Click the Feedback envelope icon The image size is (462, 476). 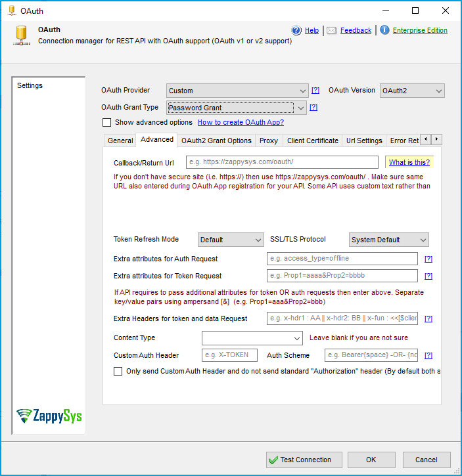[332, 31]
